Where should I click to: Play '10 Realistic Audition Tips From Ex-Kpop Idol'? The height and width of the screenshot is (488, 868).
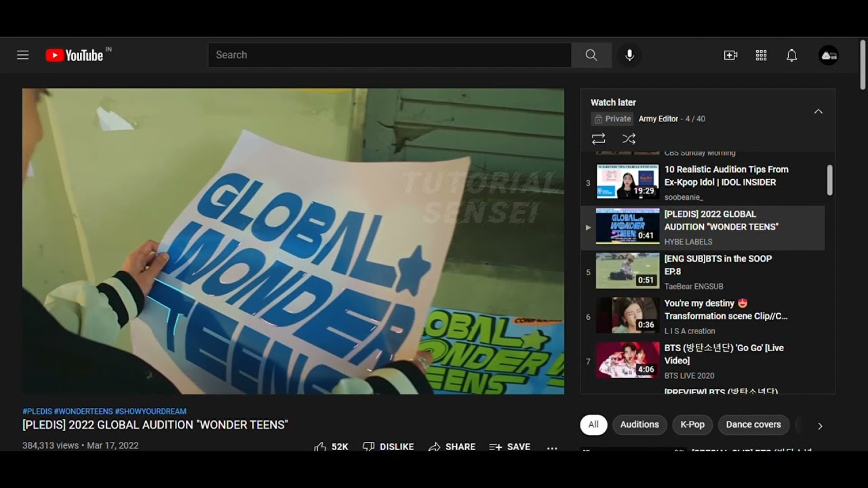coord(726,176)
